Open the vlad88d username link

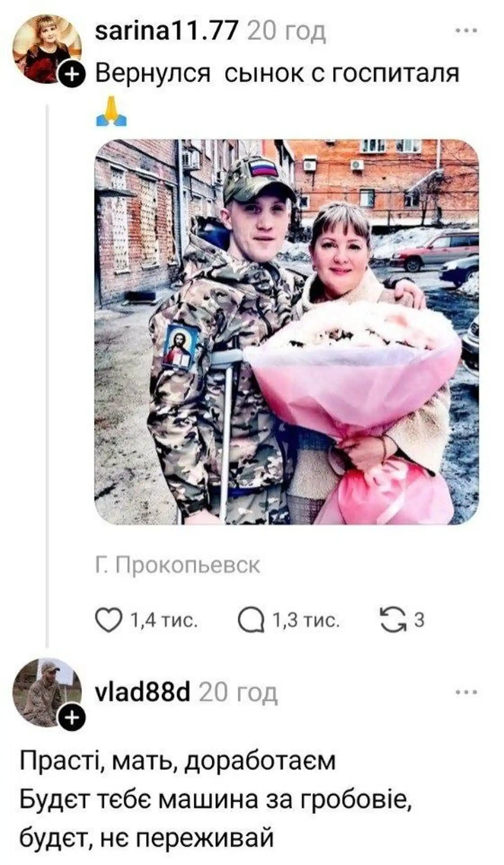click(142, 692)
